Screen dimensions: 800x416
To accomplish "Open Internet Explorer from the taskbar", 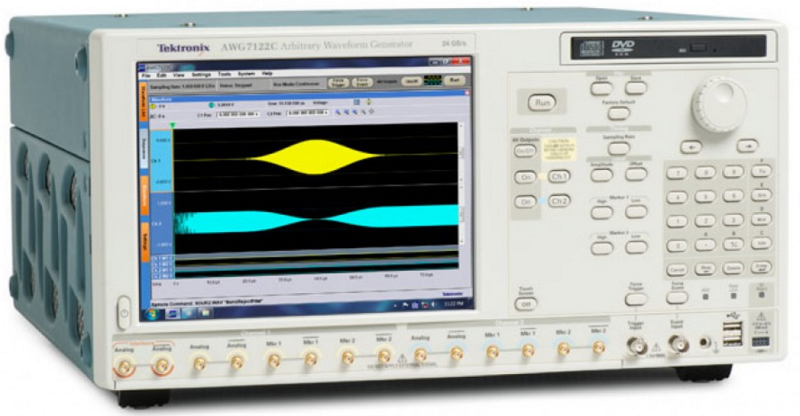I will (189, 313).
